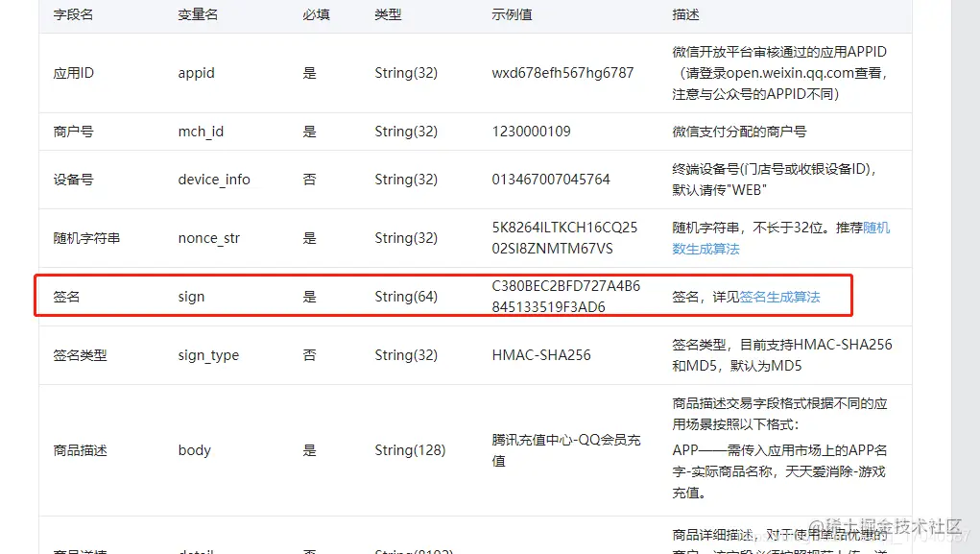This screenshot has width=980, height=554.
Task: Click String(32) type in the mch_id row
Action: point(406,132)
